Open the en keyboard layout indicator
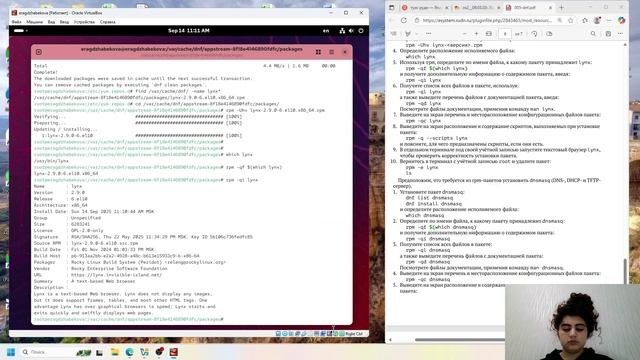The height and width of the screenshot is (360, 640). pyautogui.click(x=326, y=31)
